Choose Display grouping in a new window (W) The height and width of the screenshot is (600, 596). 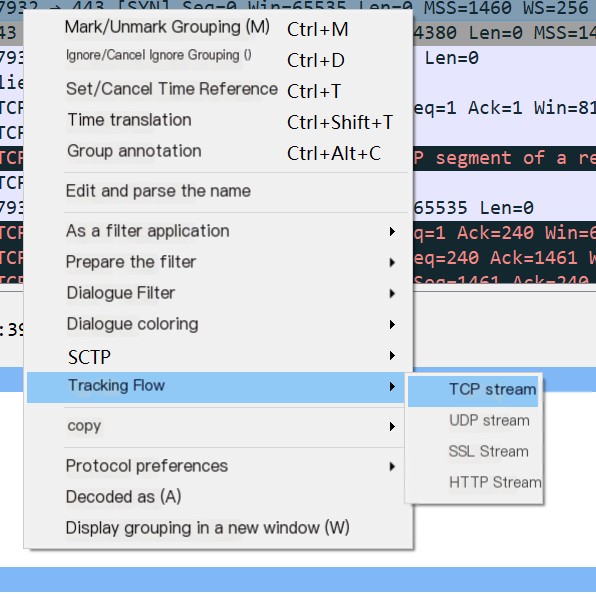click(217, 528)
